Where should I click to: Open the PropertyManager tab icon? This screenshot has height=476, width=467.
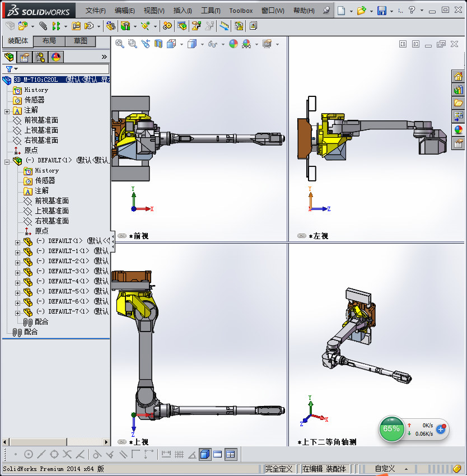(24, 57)
